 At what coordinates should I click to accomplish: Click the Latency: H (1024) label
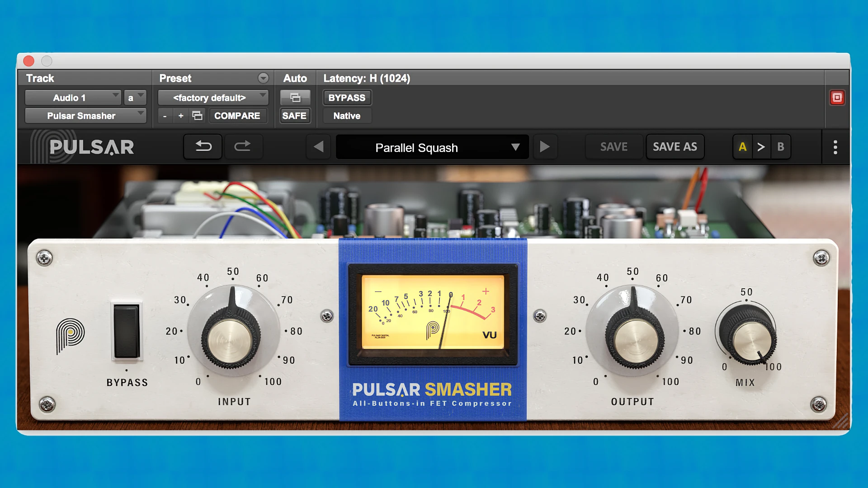367,78
